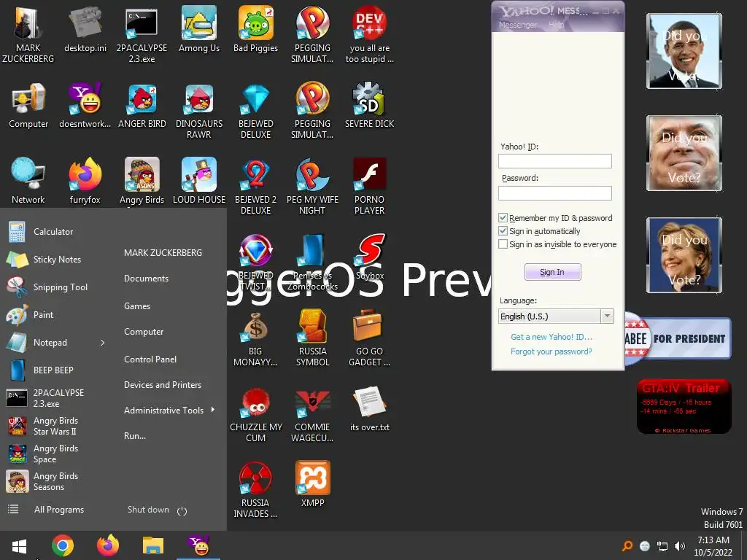Click the Yahoo Messenger taskbar button
The width and height of the screenshot is (747, 560).
point(198,545)
